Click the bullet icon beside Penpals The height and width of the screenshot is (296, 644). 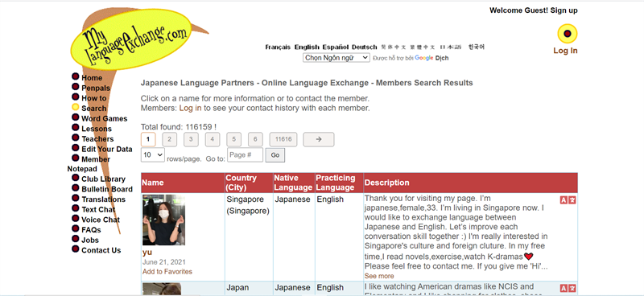pos(75,87)
